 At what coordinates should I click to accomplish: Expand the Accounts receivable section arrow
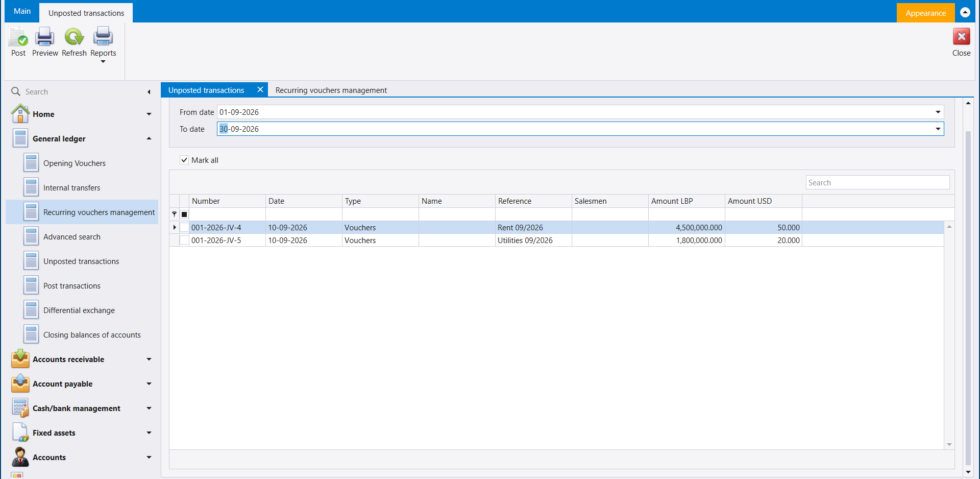[x=149, y=359]
